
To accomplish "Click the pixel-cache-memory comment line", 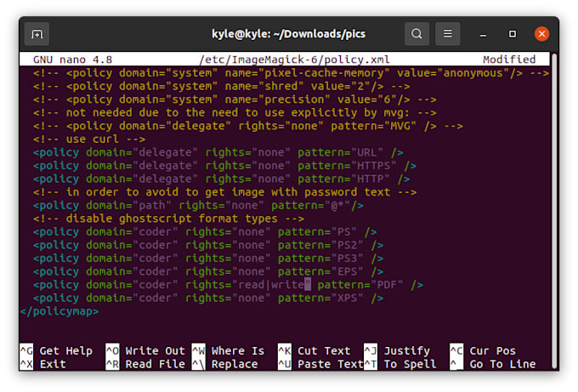I will coord(291,72).
